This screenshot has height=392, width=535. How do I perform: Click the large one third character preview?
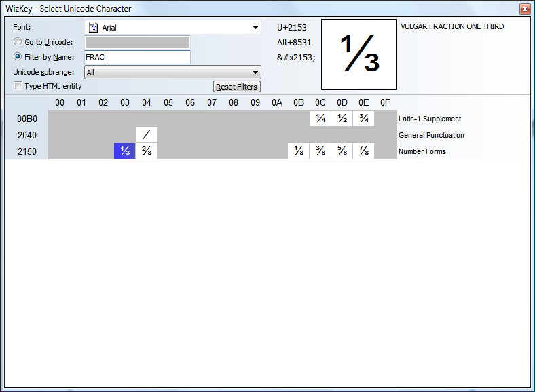click(359, 54)
